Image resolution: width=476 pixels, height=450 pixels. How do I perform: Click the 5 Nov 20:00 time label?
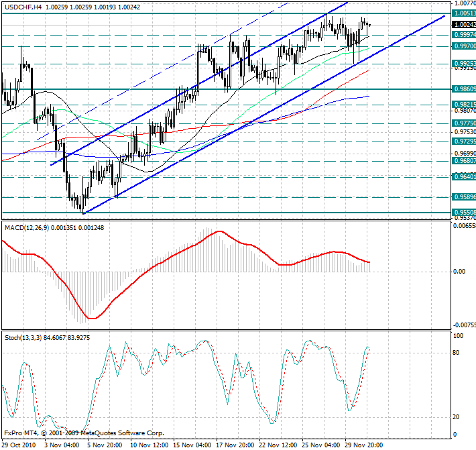105,445
